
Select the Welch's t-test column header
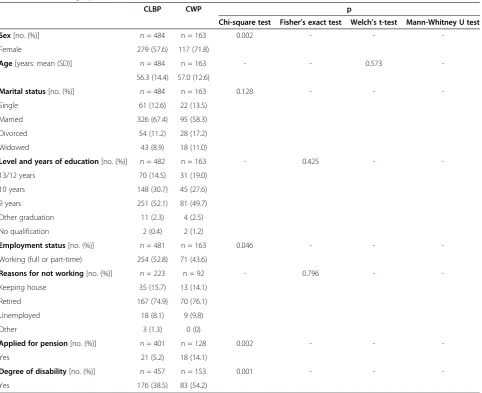pos(374,22)
